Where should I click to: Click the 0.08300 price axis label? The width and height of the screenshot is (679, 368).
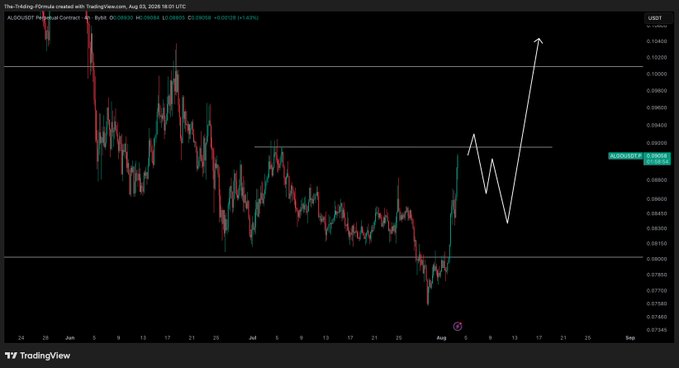point(656,228)
